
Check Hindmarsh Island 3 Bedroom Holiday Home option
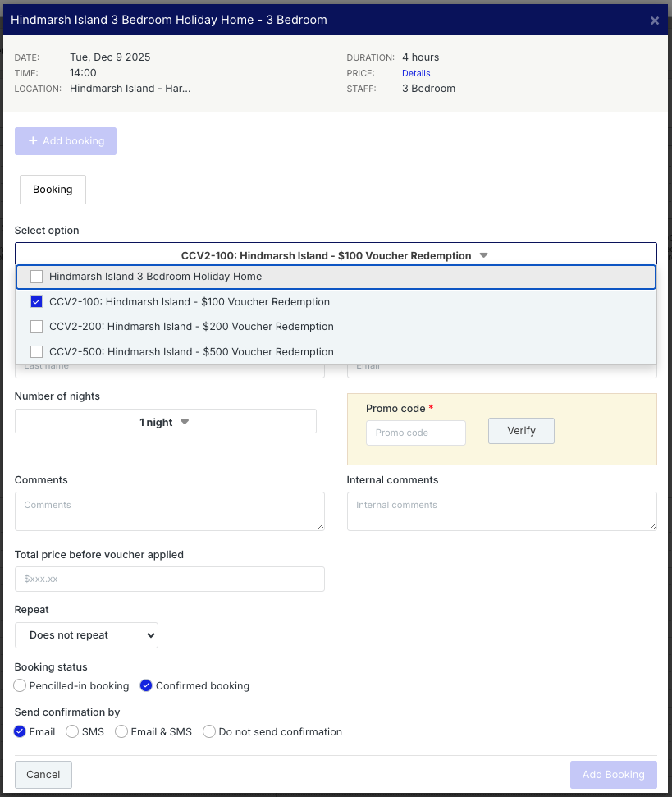click(x=36, y=277)
